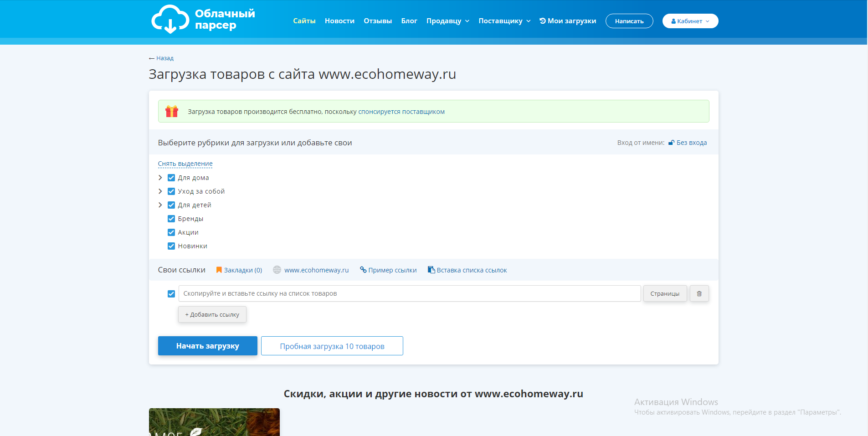Click the open lock icon near Без входа
This screenshot has width=868, height=436.
pos(671,143)
